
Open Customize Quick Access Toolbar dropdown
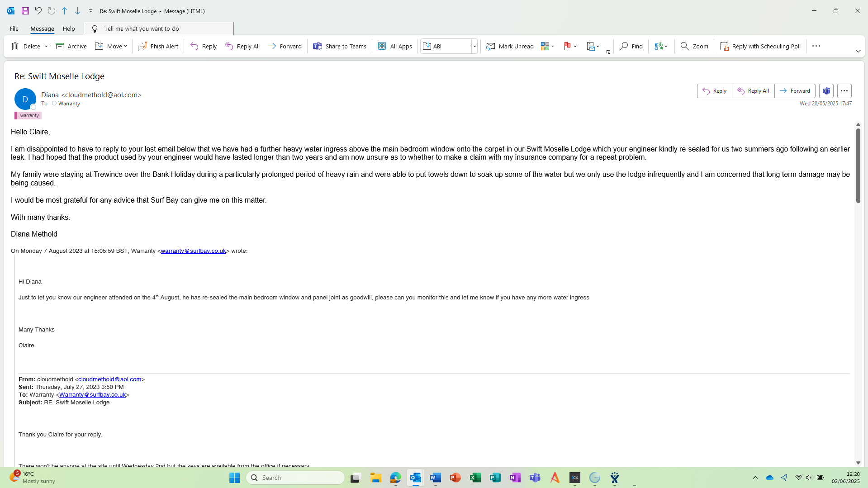point(90,11)
